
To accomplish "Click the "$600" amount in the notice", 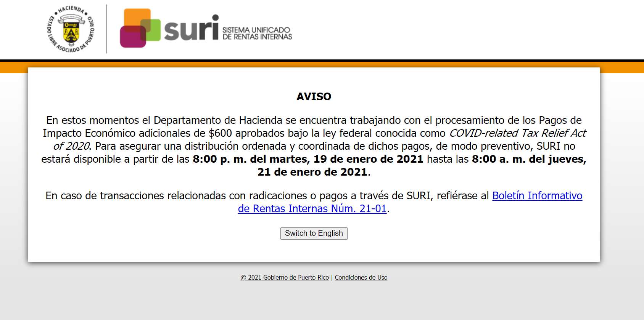I will pos(220,133).
